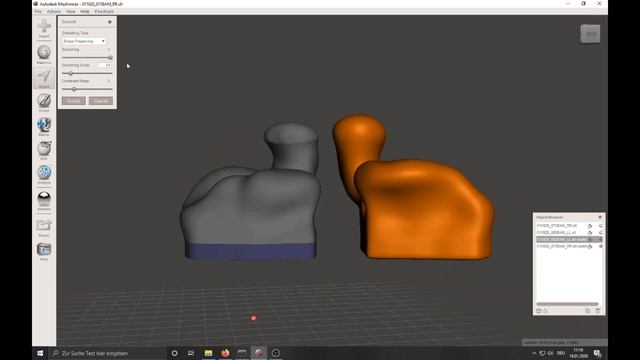
Task: Click the Meshmixer icon on the taskbar
Action: coord(259,353)
